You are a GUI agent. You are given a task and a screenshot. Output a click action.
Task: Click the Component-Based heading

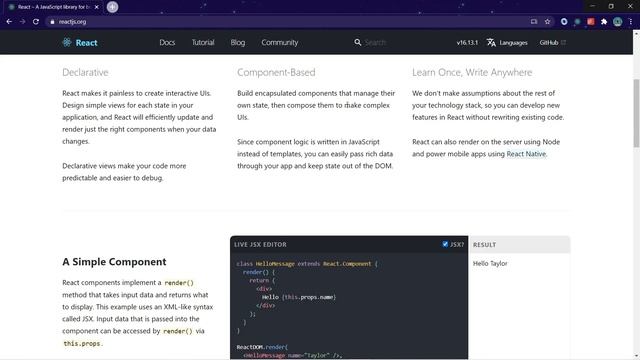pyautogui.click(x=276, y=72)
